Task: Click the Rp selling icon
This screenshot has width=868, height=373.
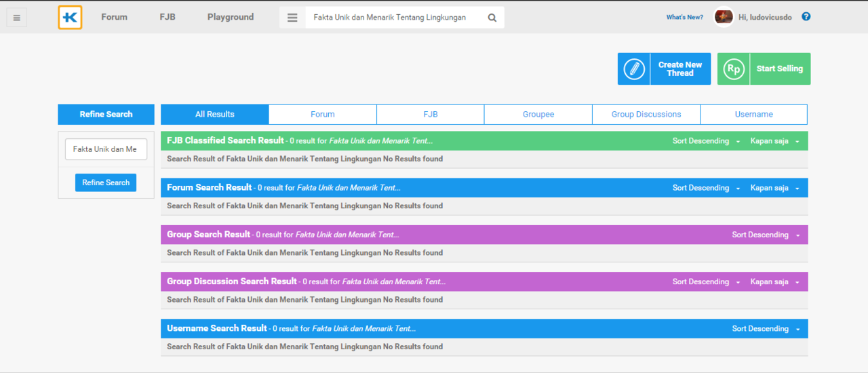Action: click(734, 69)
